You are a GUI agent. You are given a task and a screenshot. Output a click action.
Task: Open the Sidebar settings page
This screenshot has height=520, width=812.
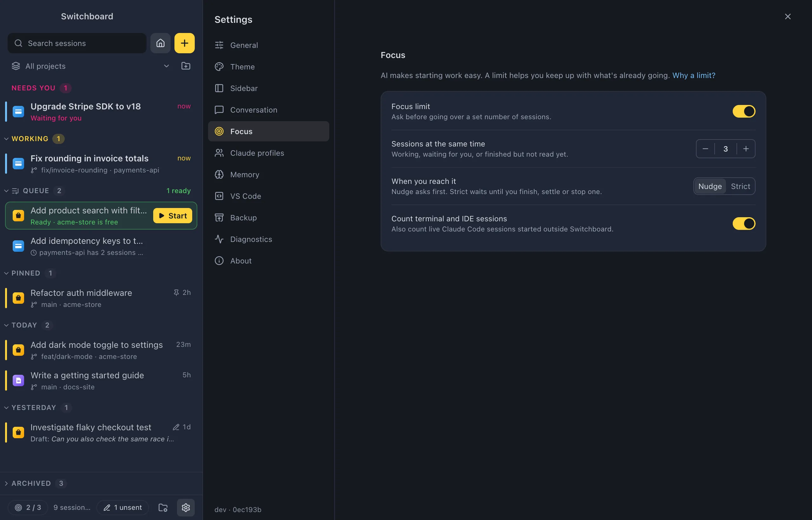pos(269,88)
